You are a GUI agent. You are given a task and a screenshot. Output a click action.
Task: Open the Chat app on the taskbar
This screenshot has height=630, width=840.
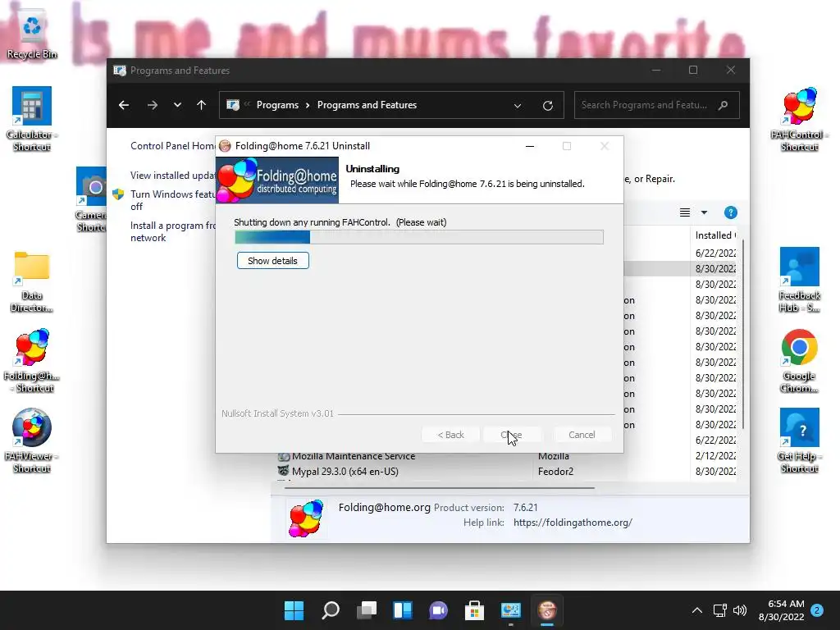click(439, 610)
